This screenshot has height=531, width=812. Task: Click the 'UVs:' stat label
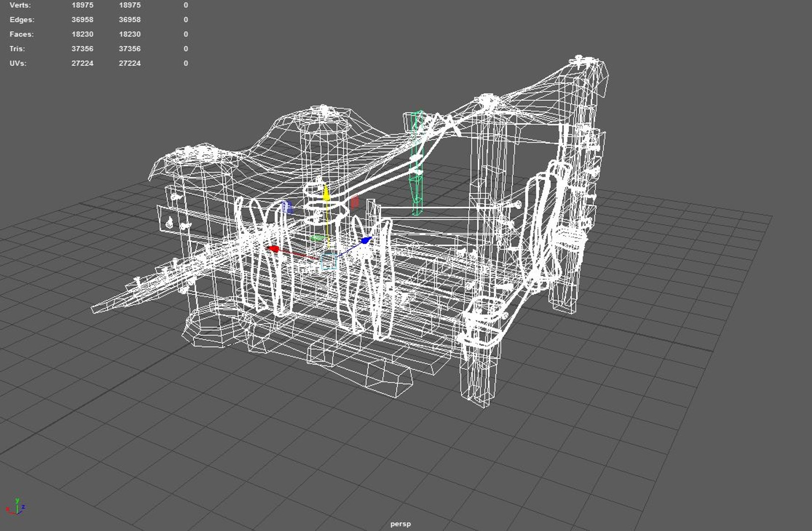(18, 63)
